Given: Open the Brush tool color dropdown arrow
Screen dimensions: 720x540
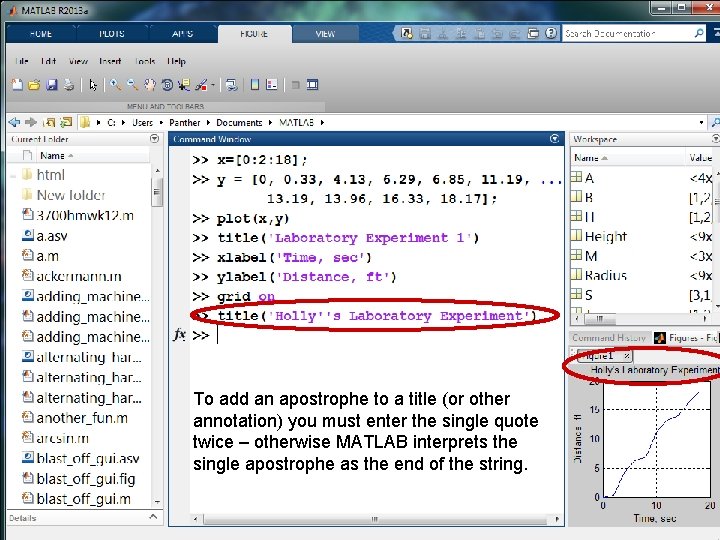Looking at the screenshot, I should tap(213, 85).
